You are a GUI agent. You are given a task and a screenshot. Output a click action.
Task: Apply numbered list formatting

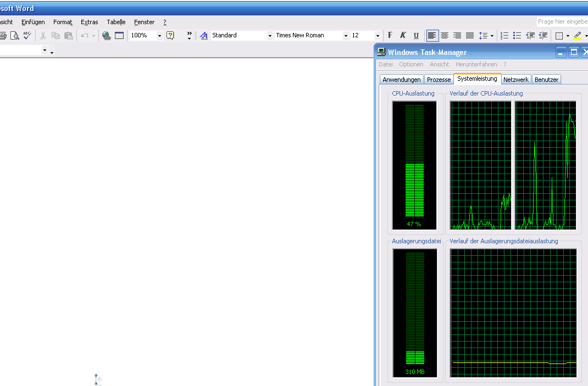(x=505, y=36)
